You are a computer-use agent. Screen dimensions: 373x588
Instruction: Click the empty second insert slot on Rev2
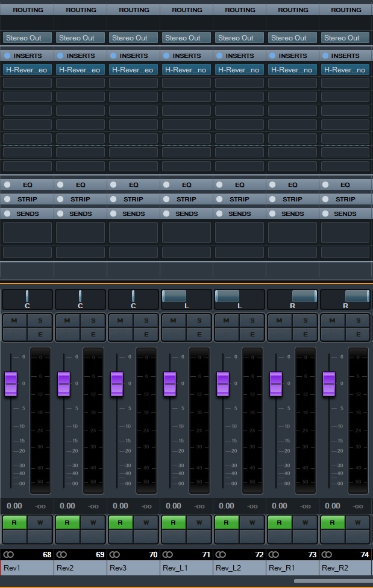pyautogui.click(x=80, y=83)
